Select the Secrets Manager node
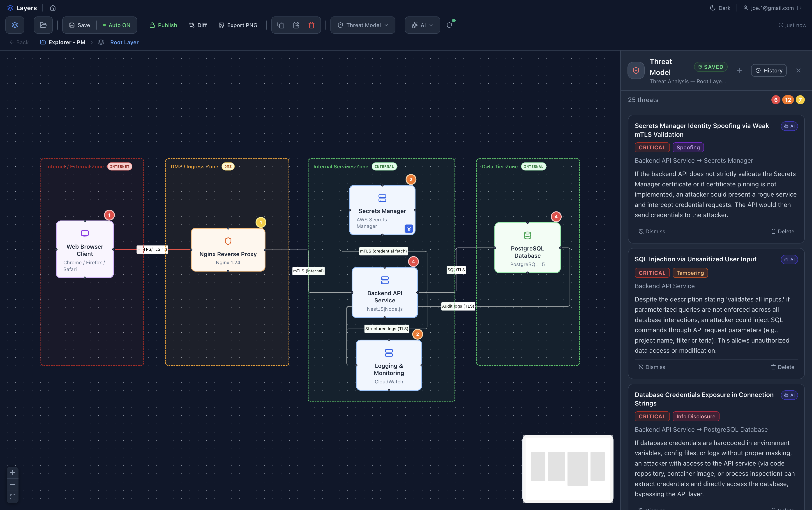 point(382,210)
